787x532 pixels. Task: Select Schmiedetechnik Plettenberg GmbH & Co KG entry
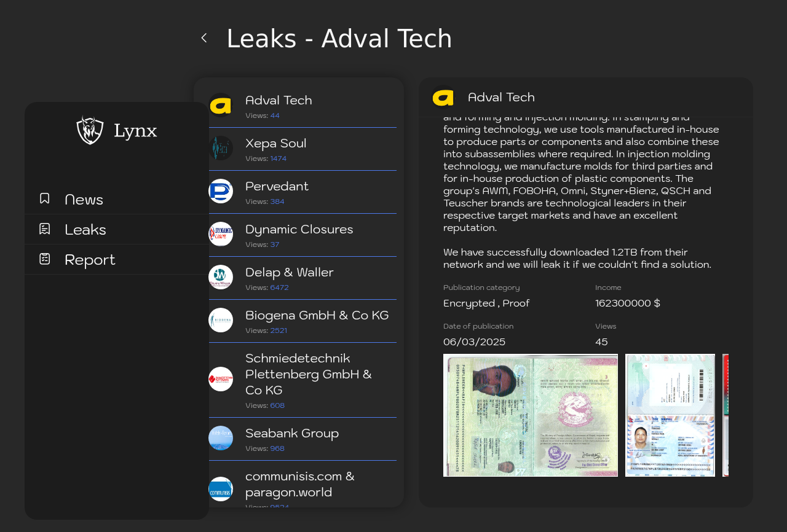tap(303, 380)
